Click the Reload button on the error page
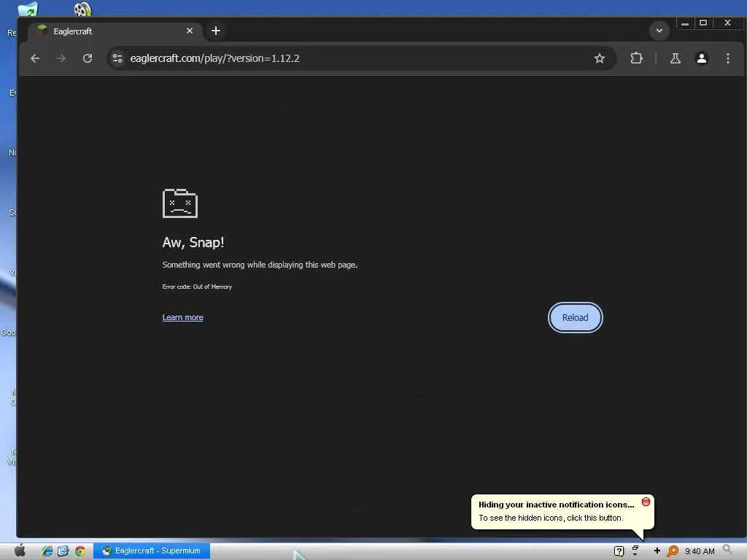The image size is (747, 560). [575, 318]
